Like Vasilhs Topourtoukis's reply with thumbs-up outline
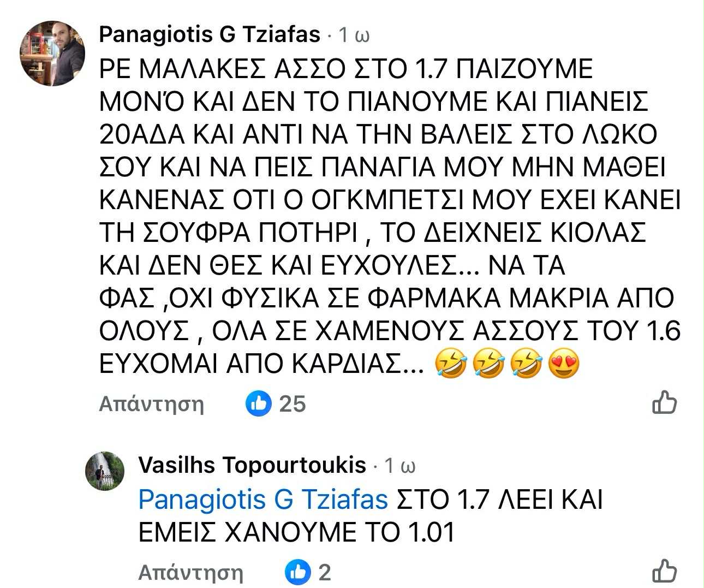This screenshot has width=704, height=588. (664, 571)
